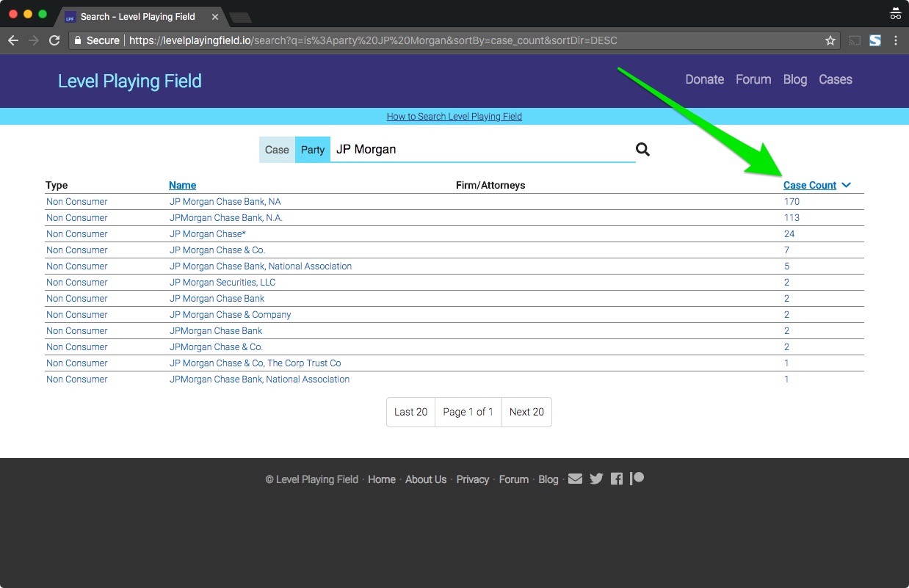Viewport: 909px width, 588px height.
Task: Open Forum link in footer
Action: coord(514,479)
